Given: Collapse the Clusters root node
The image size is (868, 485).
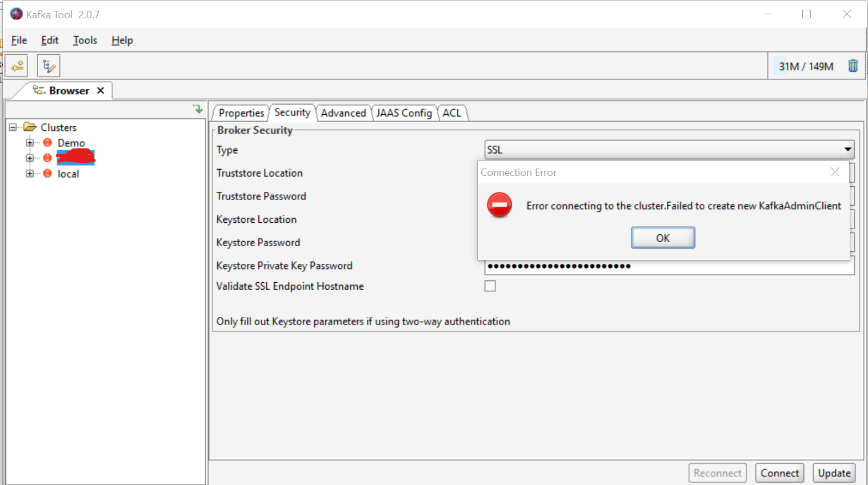Looking at the screenshot, I should [13, 127].
